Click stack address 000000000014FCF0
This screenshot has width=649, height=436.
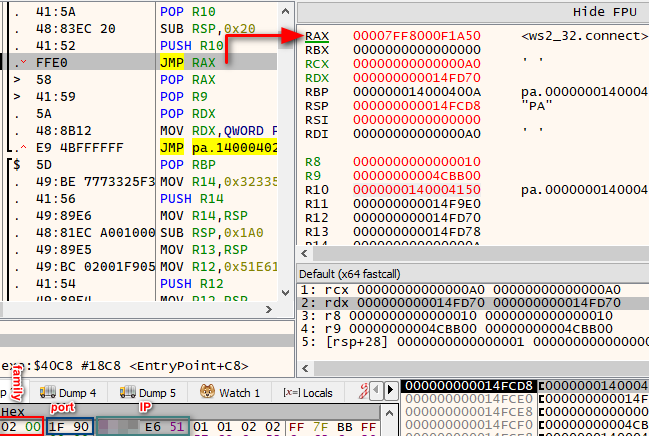click(x=469, y=425)
